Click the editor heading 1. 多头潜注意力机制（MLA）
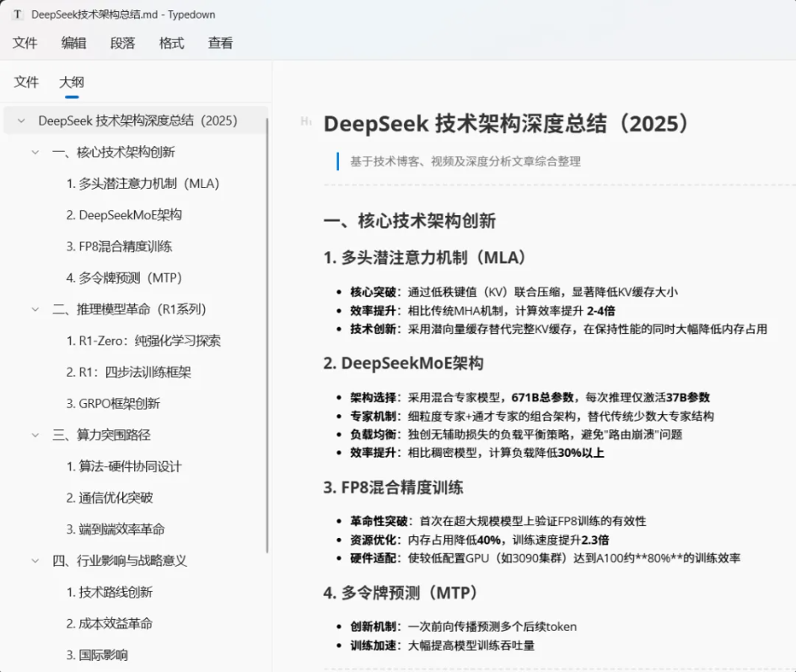Viewport: 796px width, 672px height. 424,257
